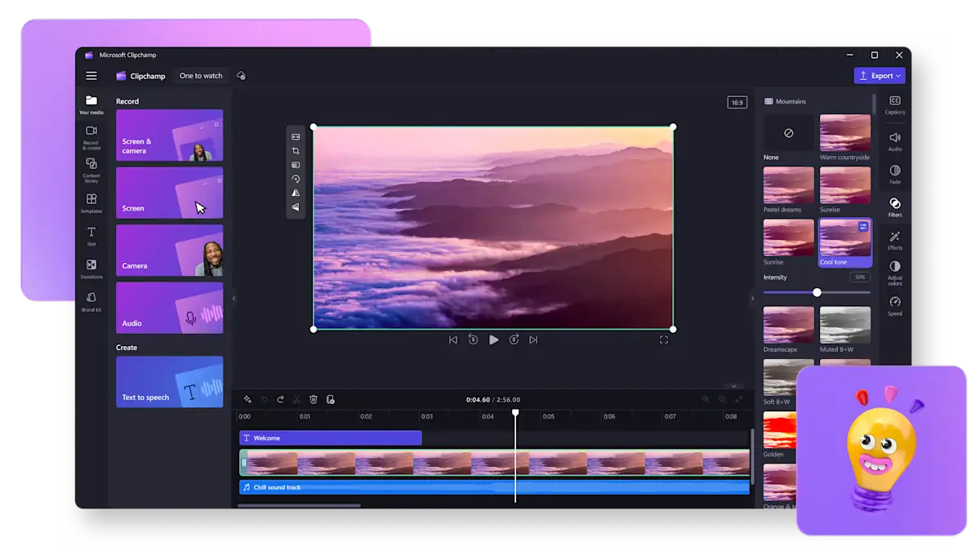Screen dimensions: 980x555
Task: Enter fullscreen preview
Action: click(664, 340)
